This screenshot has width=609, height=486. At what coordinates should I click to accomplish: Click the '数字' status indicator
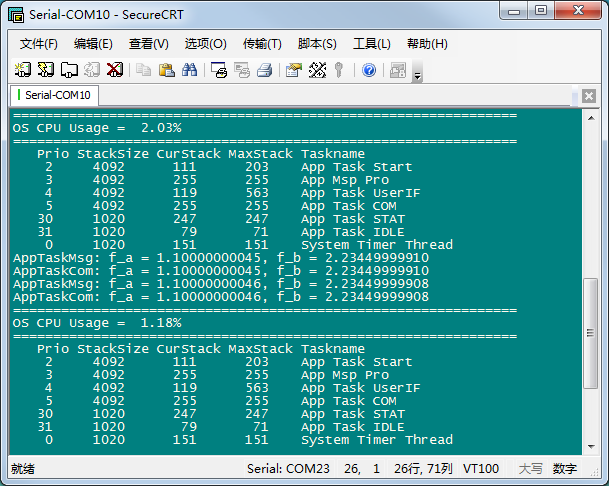565,469
